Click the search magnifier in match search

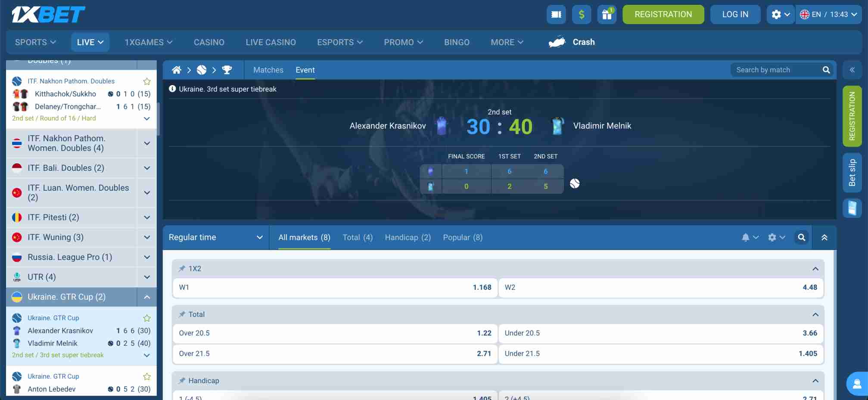pyautogui.click(x=826, y=70)
